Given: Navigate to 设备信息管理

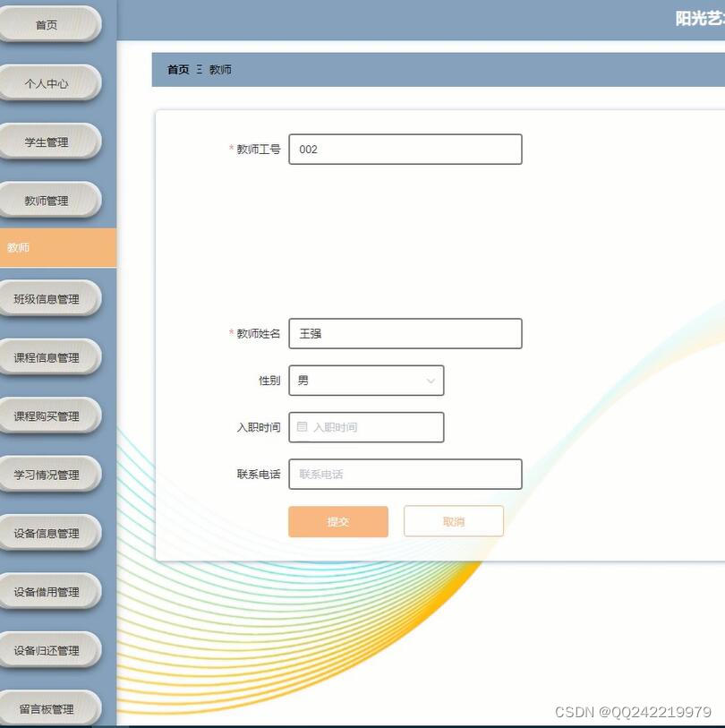Looking at the screenshot, I should (x=50, y=532).
